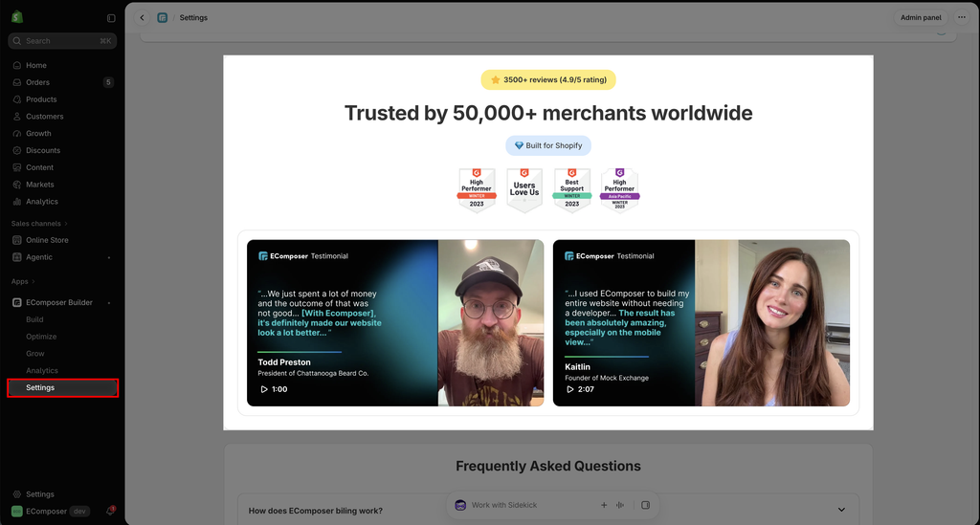Image resolution: width=980 pixels, height=525 pixels.
Task: Open Kaitlin's testimonial video
Action: pyautogui.click(x=702, y=322)
